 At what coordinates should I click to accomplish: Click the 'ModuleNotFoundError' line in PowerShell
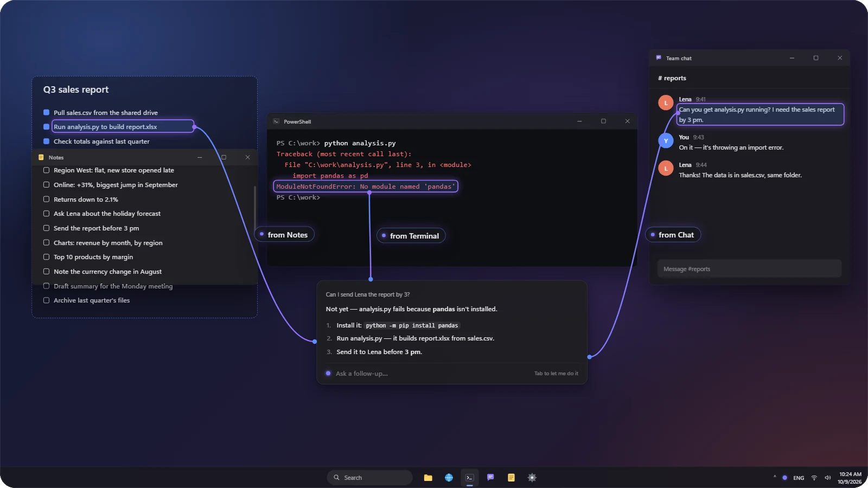[x=366, y=187]
